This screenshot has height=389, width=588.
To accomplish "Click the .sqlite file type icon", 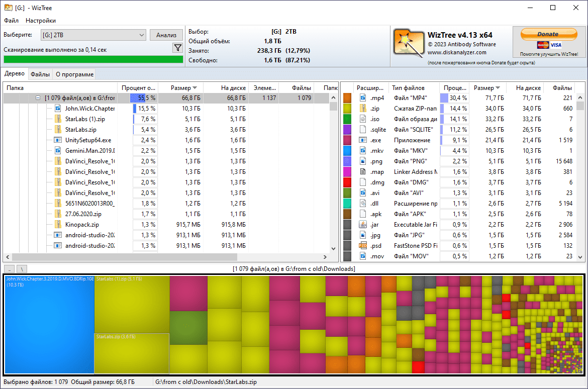I will 363,130.
